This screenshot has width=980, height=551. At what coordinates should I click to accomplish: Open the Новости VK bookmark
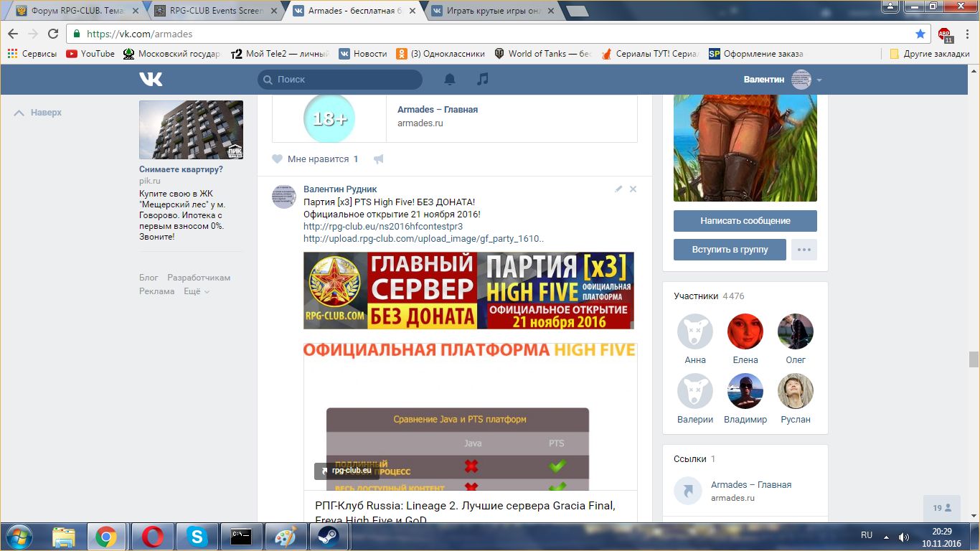click(363, 54)
